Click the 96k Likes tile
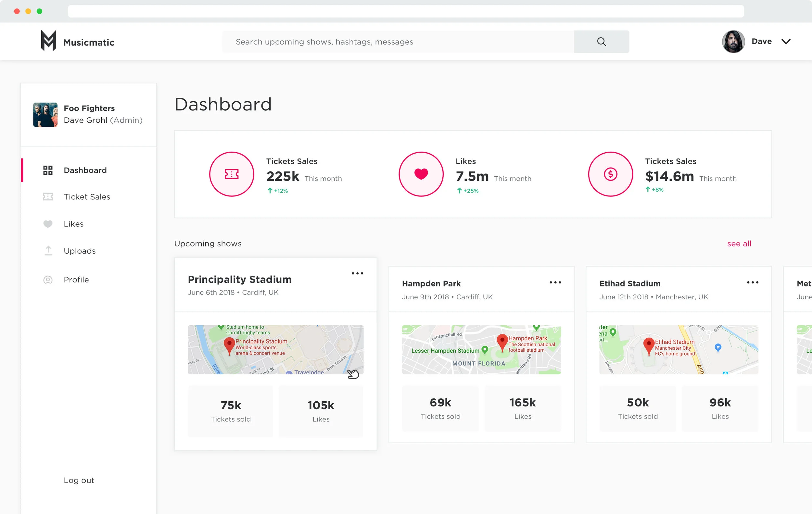This screenshot has width=812, height=514. [x=720, y=408]
